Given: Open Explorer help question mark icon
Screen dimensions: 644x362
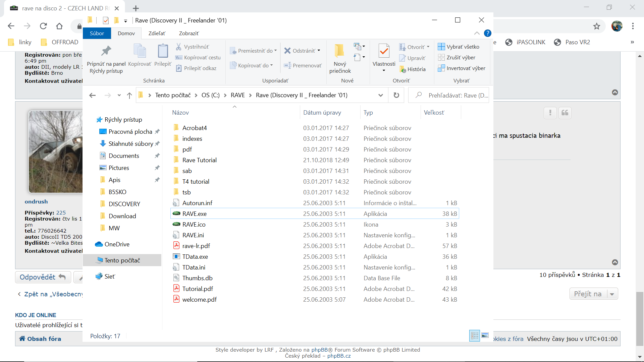Looking at the screenshot, I should (x=488, y=33).
